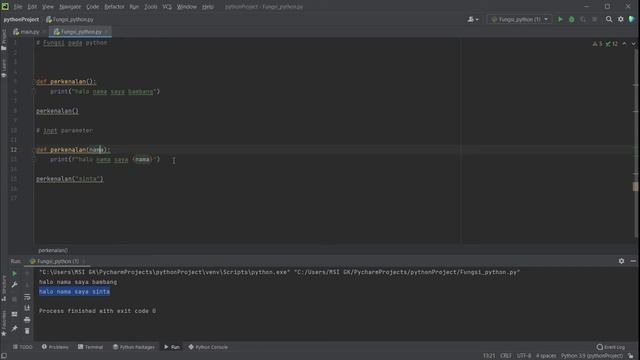Click pythonProject in the breadcrumb bar
The image size is (640, 360).
point(21,19)
